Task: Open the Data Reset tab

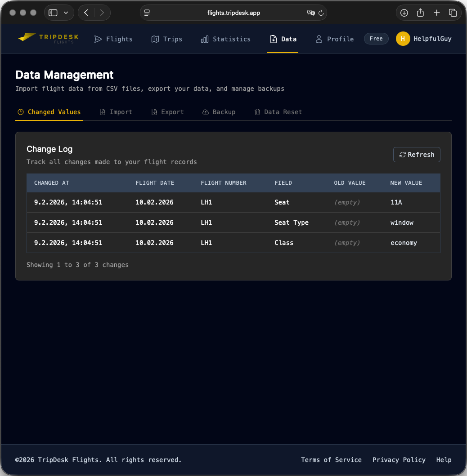Action: tap(278, 112)
